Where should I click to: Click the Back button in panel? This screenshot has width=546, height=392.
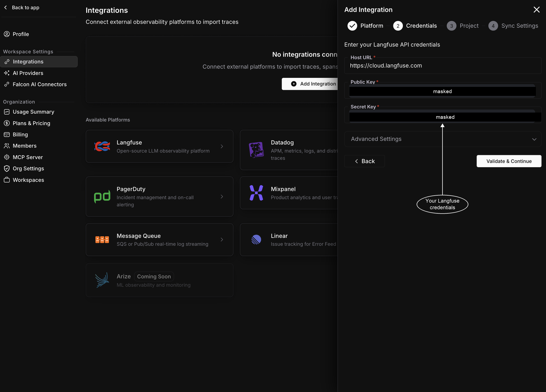(364, 161)
